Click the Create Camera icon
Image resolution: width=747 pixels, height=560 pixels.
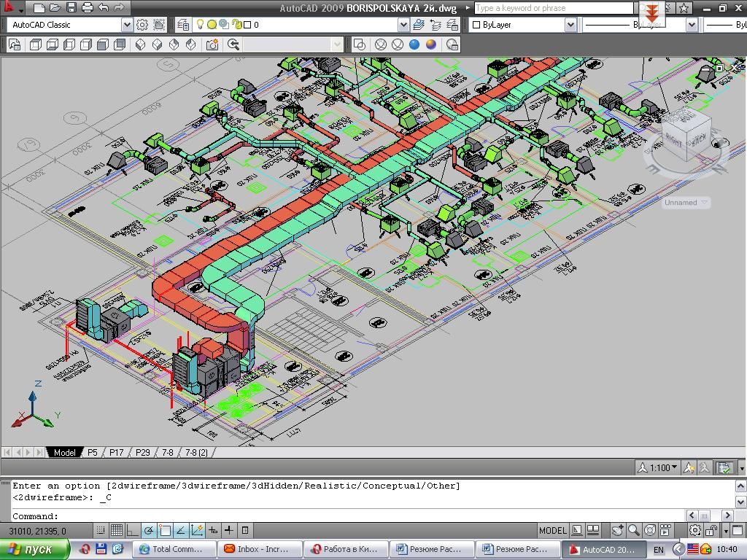(x=212, y=44)
